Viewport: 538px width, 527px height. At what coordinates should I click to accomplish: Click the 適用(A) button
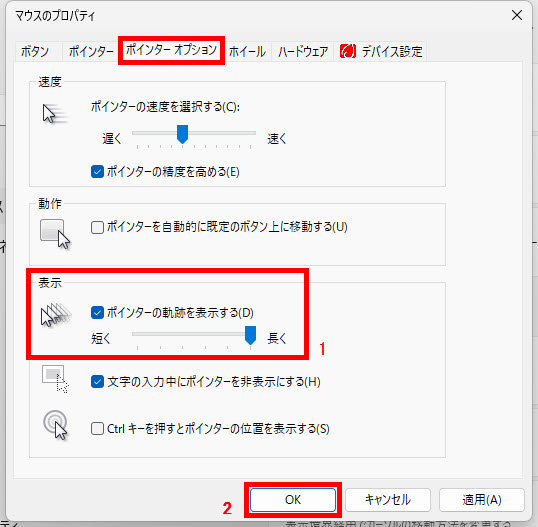tap(482, 500)
